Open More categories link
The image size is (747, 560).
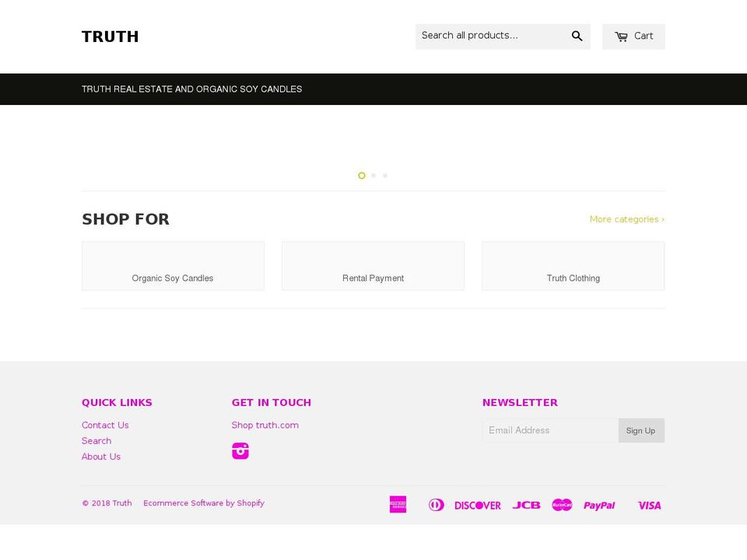(x=627, y=219)
